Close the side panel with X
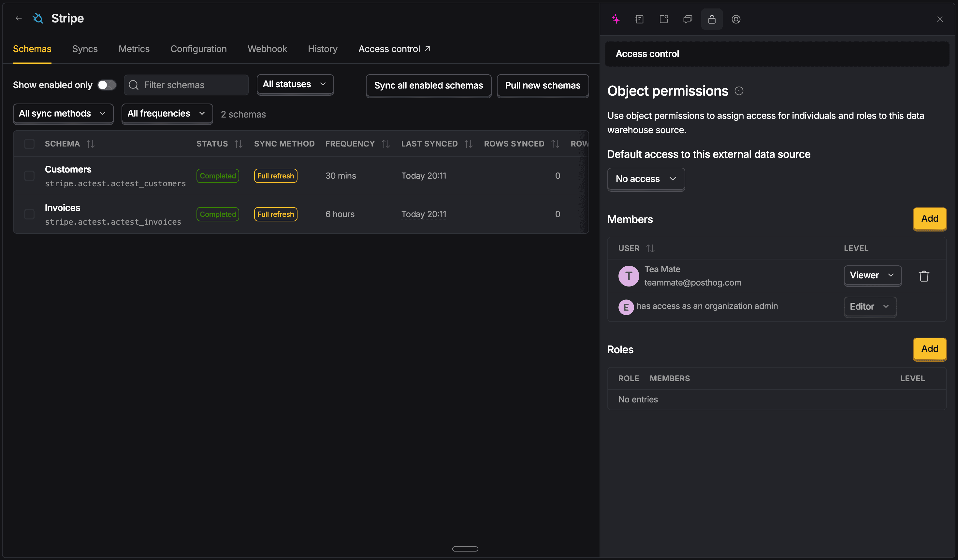This screenshot has width=958, height=560. tap(940, 19)
